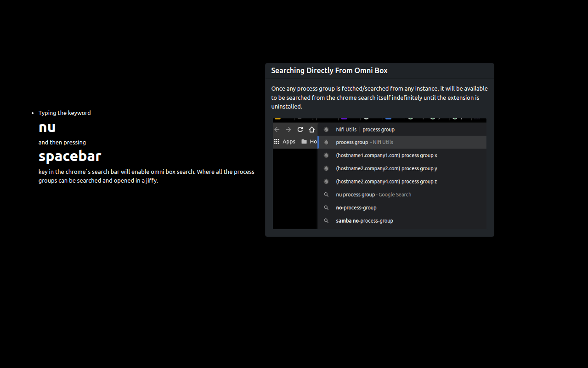The image size is (588, 368).
Task: Click the browser forward arrow icon
Action: coord(288,129)
